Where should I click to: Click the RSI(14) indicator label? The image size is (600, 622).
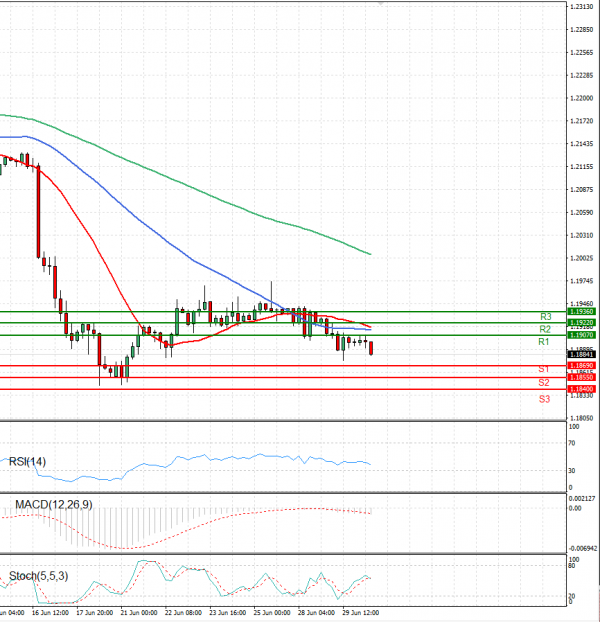pyautogui.click(x=27, y=462)
